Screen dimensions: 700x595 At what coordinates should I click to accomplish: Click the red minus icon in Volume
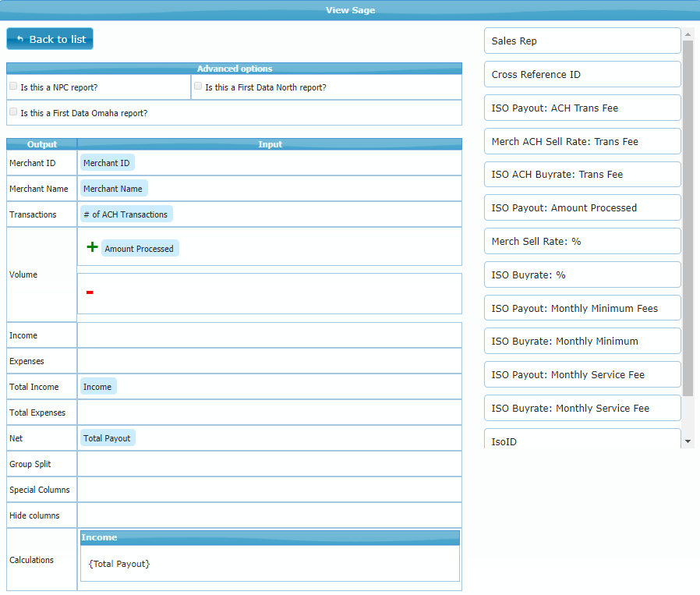click(90, 292)
